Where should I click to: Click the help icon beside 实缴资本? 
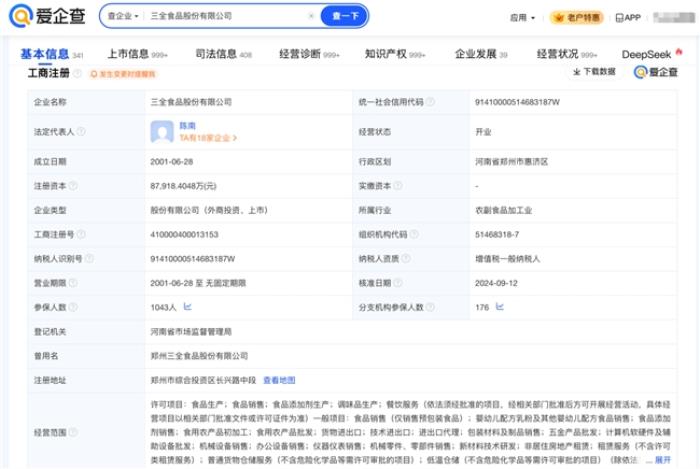(x=397, y=186)
